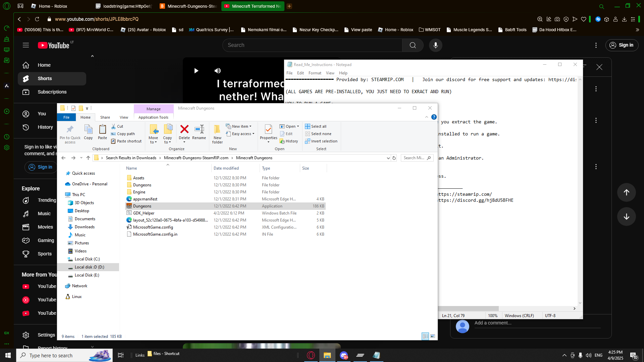Select Downloads in navigation pane
This screenshot has width=644, height=362.
(85, 227)
